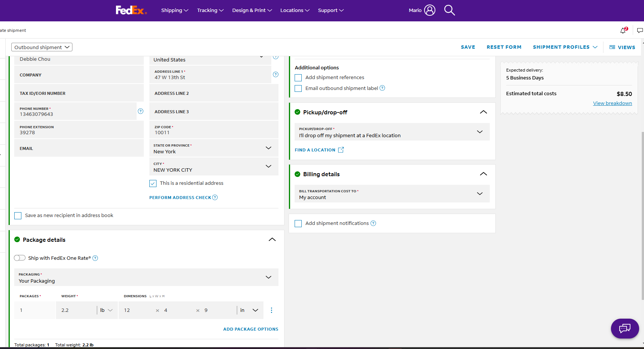Viewport: 644px width, 349px height.
Task: Collapse the Billing details section
Action: coord(483,174)
